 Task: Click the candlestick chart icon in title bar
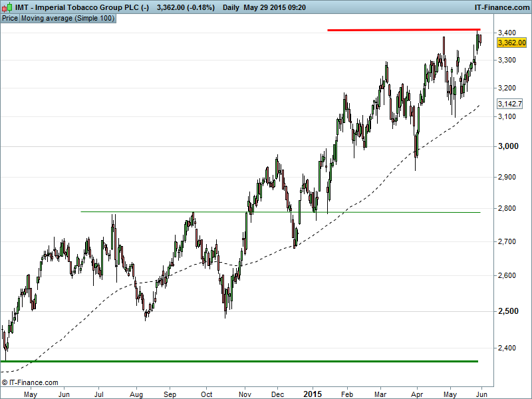7,7
